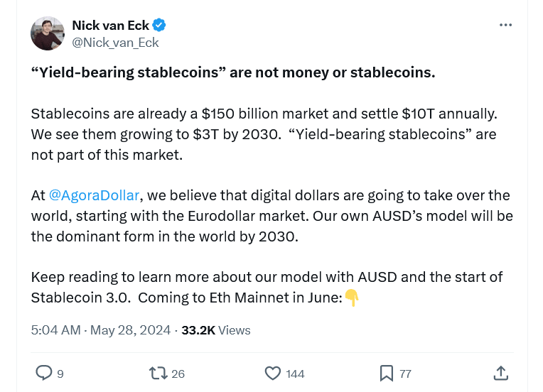View the 33.2K Views analytics
The height and width of the screenshot is (392, 543).
[216, 330]
